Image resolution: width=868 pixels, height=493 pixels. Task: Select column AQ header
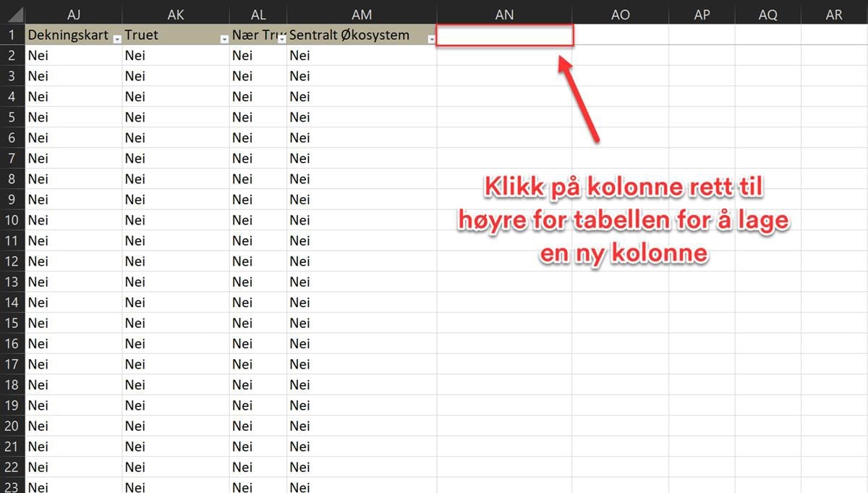(767, 14)
